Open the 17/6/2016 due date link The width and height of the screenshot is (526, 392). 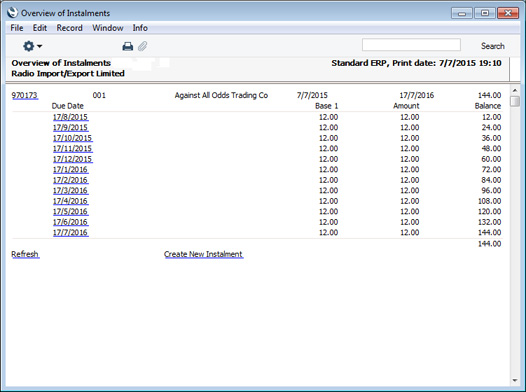[70, 222]
